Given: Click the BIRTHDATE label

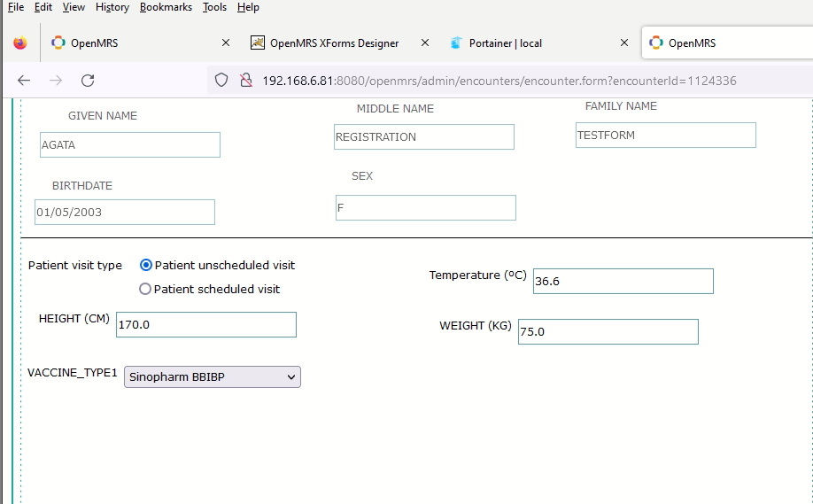Looking at the screenshot, I should (x=82, y=186).
